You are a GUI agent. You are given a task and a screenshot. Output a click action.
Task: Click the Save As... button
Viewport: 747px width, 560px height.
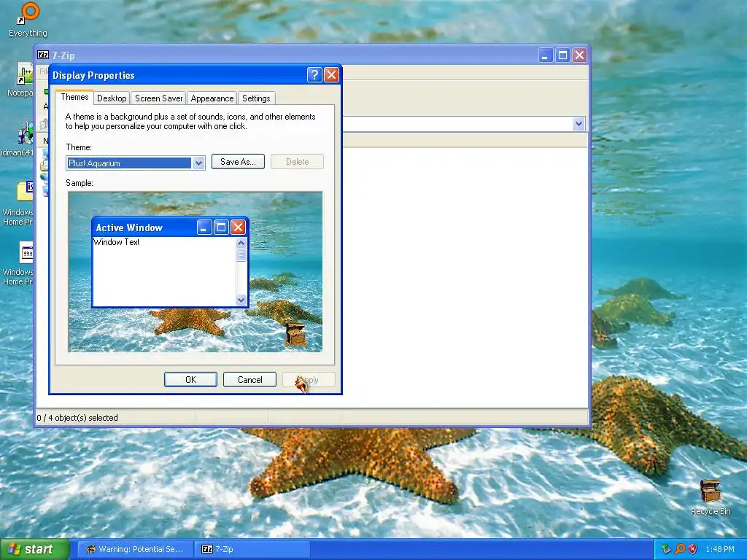coord(238,161)
